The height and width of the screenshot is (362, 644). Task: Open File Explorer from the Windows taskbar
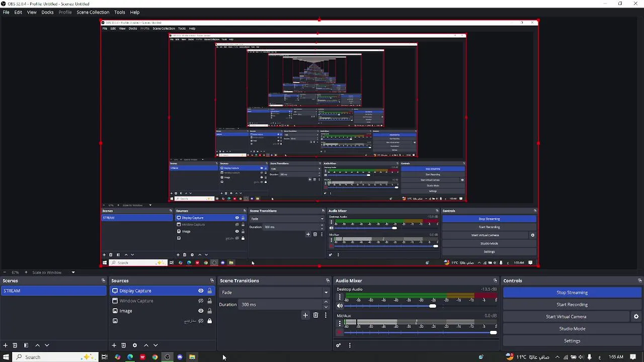pyautogui.click(x=192, y=357)
